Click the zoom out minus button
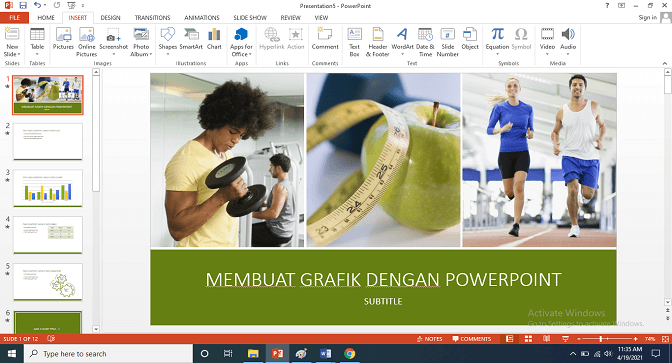Viewport: 672px width, 363px height. point(579,339)
